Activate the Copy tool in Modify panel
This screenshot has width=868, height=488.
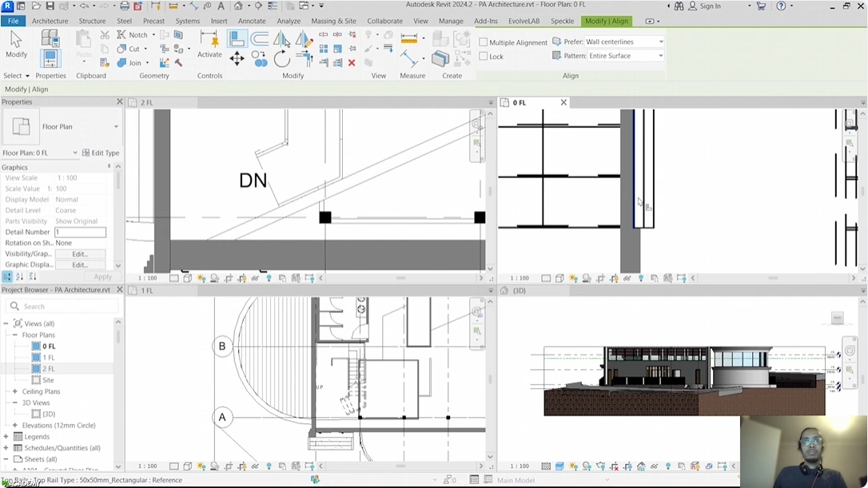click(260, 58)
